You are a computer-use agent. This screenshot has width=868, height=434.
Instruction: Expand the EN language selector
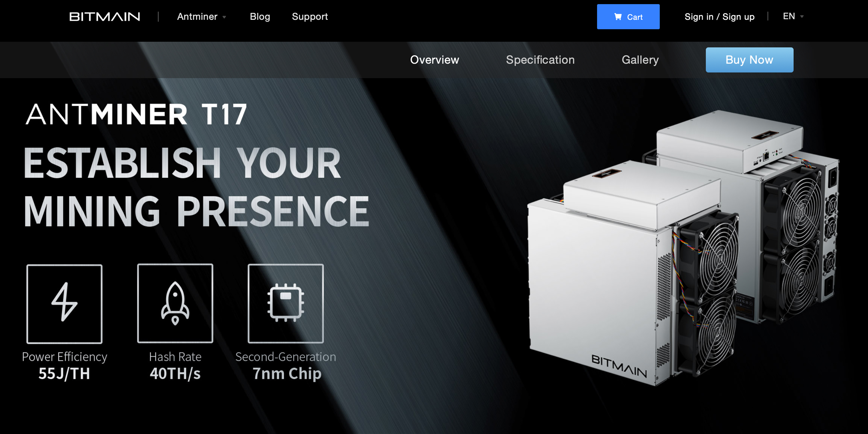(792, 16)
